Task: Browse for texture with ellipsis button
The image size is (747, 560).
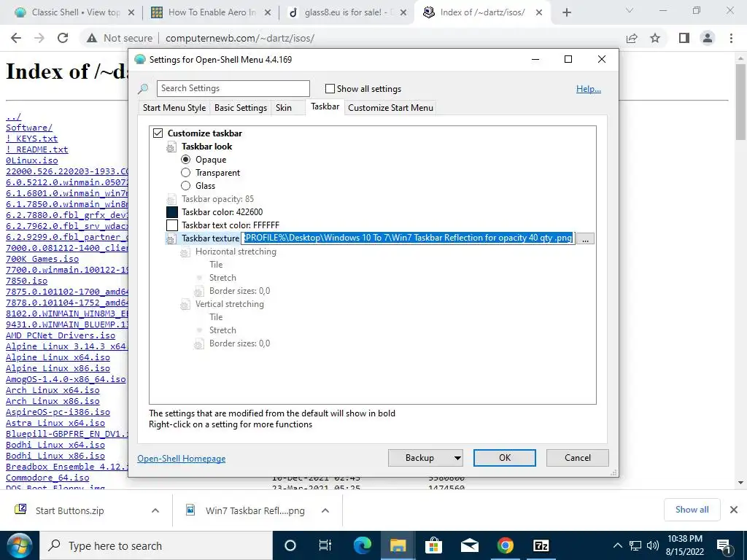Action: pos(585,238)
